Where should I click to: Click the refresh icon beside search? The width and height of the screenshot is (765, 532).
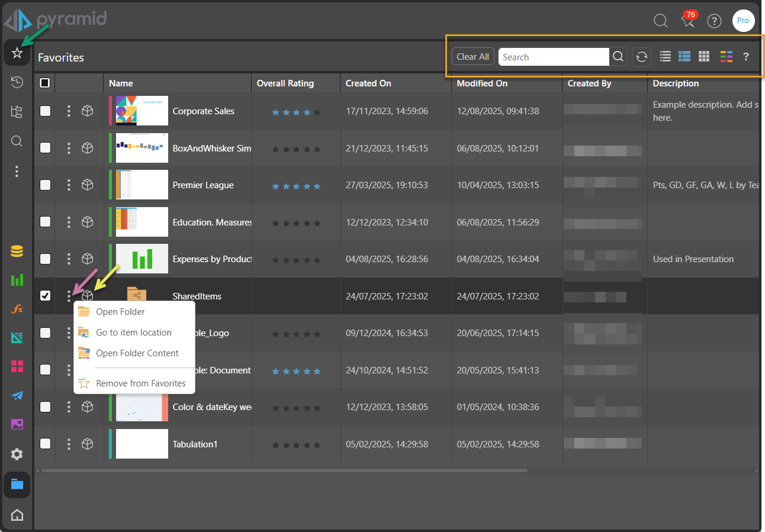(x=641, y=57)
